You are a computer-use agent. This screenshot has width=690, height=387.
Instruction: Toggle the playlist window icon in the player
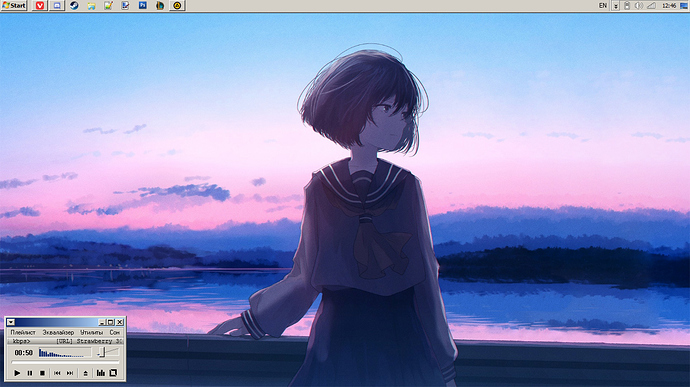coord(114,373)
